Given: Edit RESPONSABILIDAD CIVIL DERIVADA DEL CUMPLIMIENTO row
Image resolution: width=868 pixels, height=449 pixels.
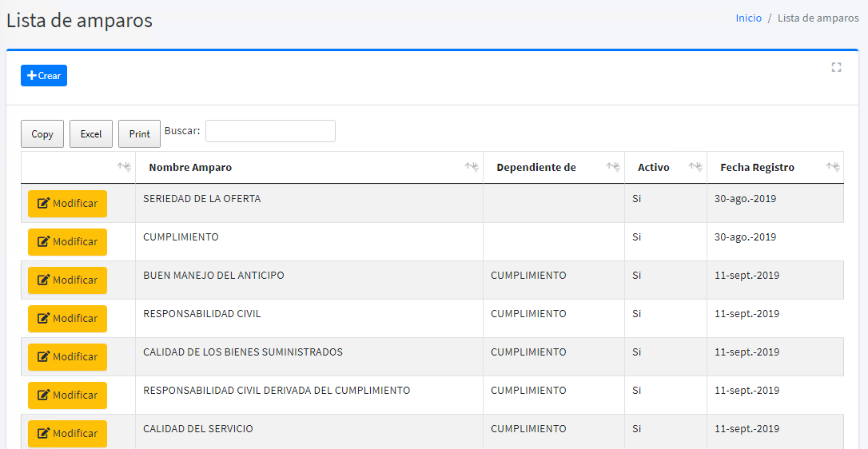Looking at the screenshot, I should tap(67, 395).
